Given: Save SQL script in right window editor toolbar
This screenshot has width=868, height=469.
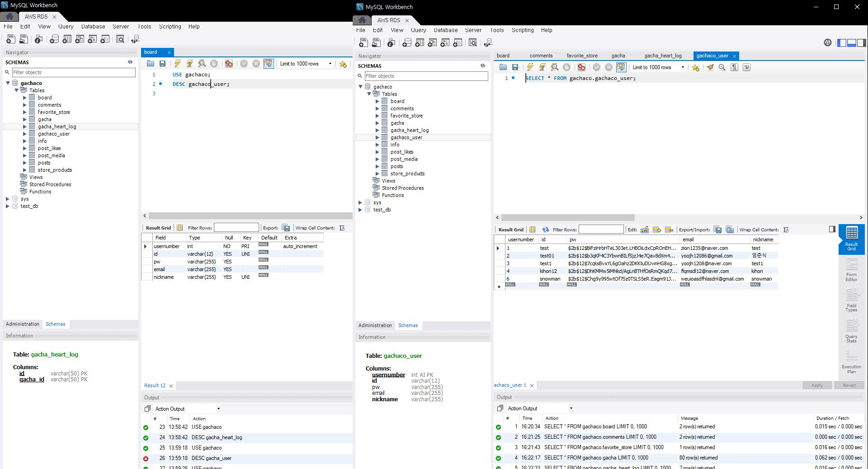Looking at the screenshot, I should tap(515, 67).
